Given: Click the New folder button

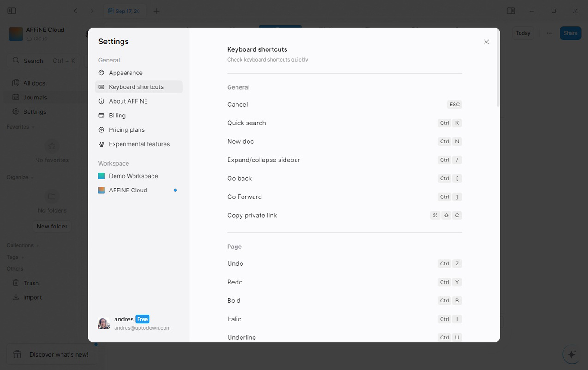Looking at the screenshot, I should pyautogui.click(x=52, y=227).
